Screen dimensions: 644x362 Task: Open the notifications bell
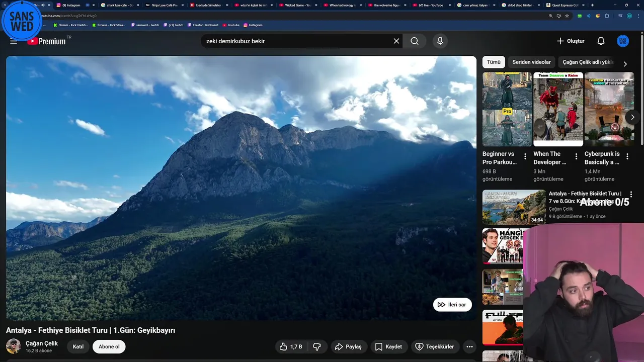coord(601,41)
